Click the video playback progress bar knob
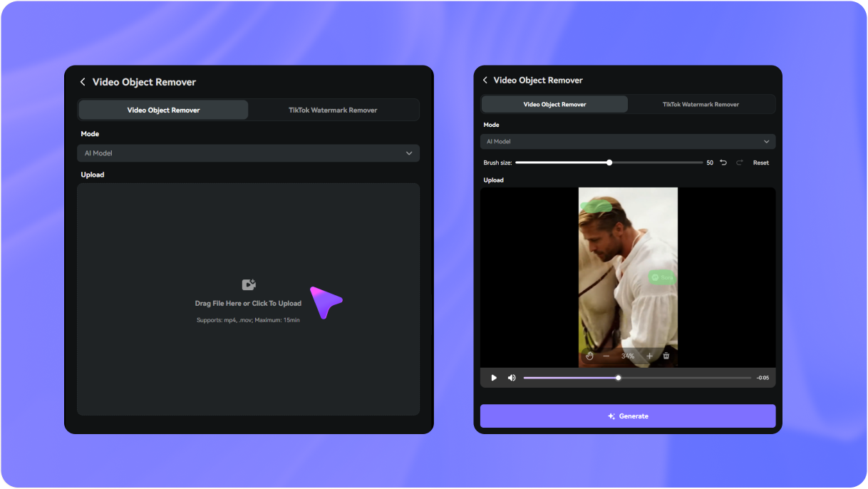This screenshot has height=489, width=868. [618, 378]
